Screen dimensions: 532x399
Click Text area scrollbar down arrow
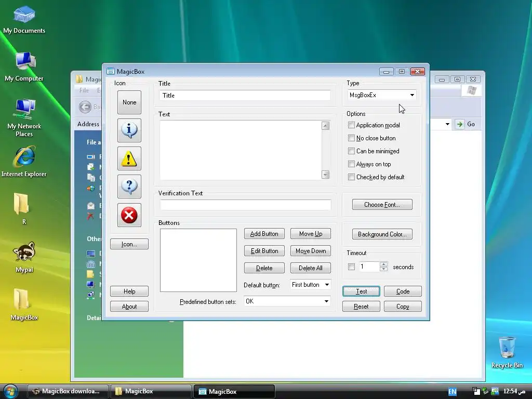(325, 175)
